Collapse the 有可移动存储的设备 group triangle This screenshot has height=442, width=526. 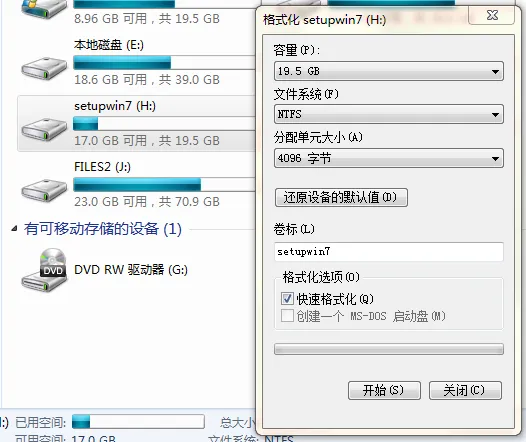click(x=14, y=229)
